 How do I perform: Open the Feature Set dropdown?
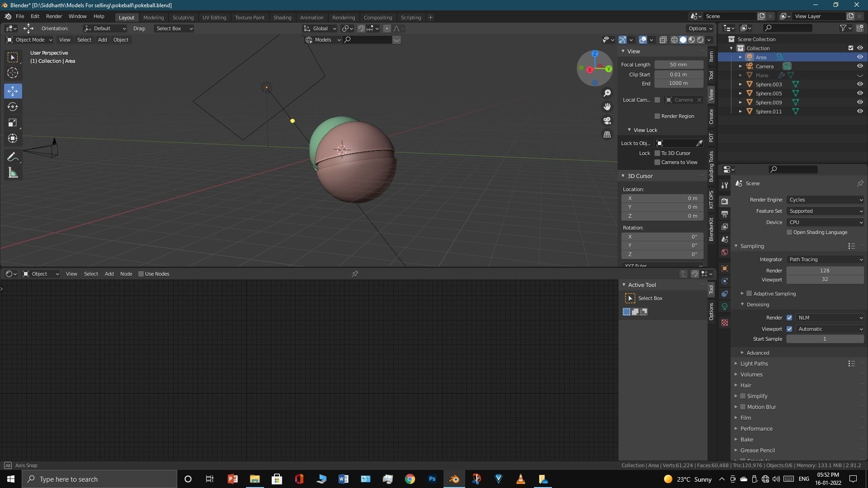pyautogui.click(x=825, y=211)
